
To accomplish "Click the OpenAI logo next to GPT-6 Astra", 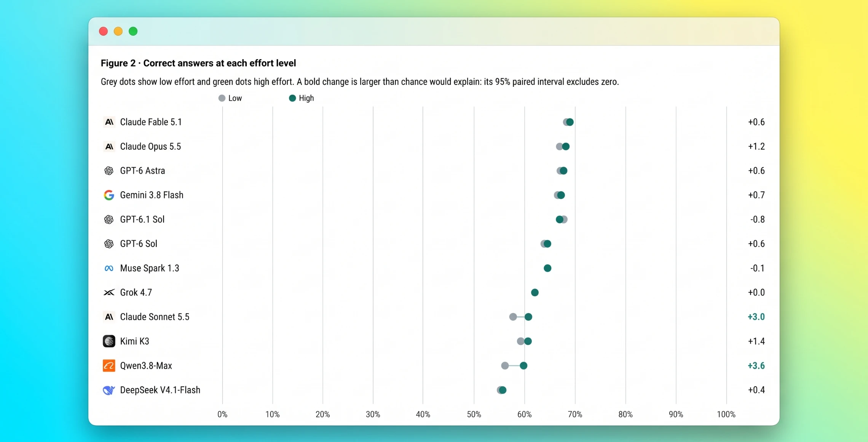I will 109,171.
